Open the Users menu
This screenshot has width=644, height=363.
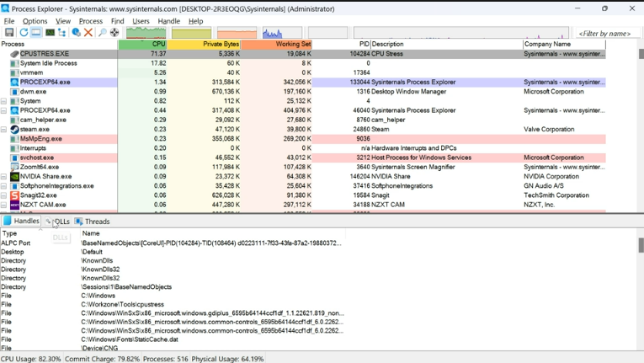coord(141,21)
